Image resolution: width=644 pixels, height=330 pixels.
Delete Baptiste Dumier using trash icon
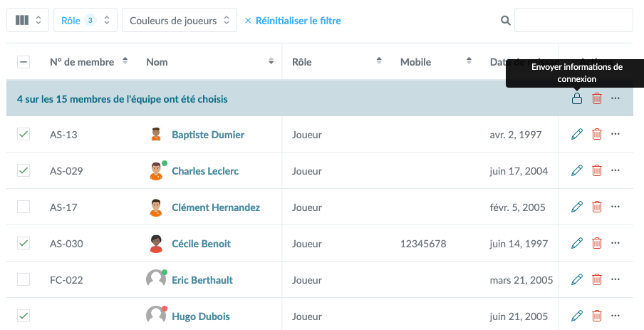[597, 134]
